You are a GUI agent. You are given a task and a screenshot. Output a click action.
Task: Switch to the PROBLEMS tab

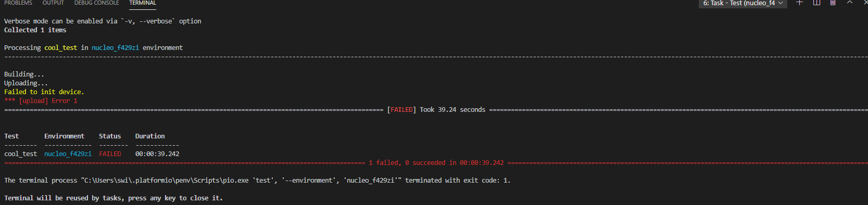18,3
